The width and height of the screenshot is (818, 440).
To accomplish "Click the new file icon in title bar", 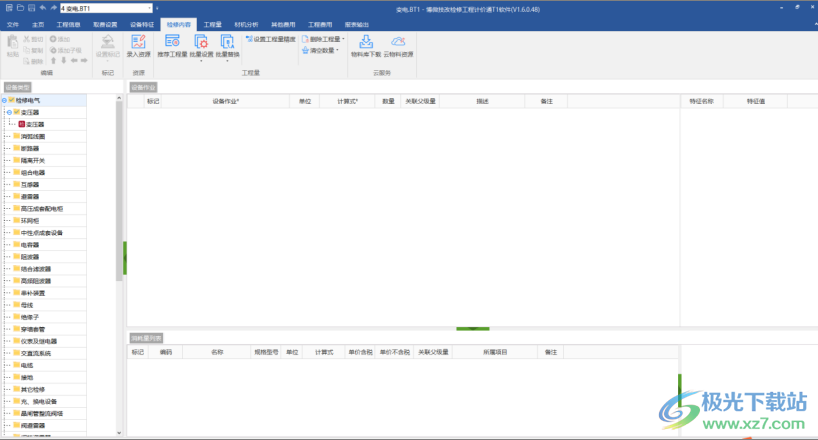I will 9,8.
